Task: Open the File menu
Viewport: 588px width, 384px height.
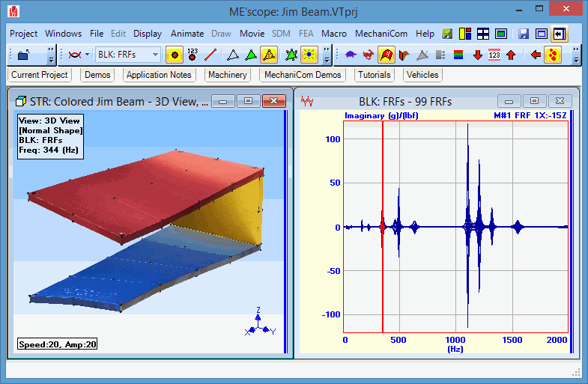Action: (x=97, y=34)
